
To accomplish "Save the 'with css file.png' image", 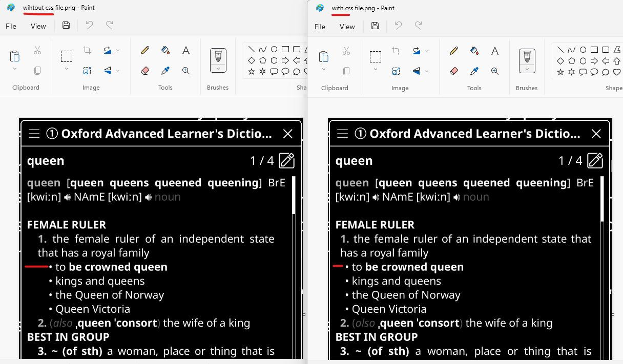I will [375, 25].
